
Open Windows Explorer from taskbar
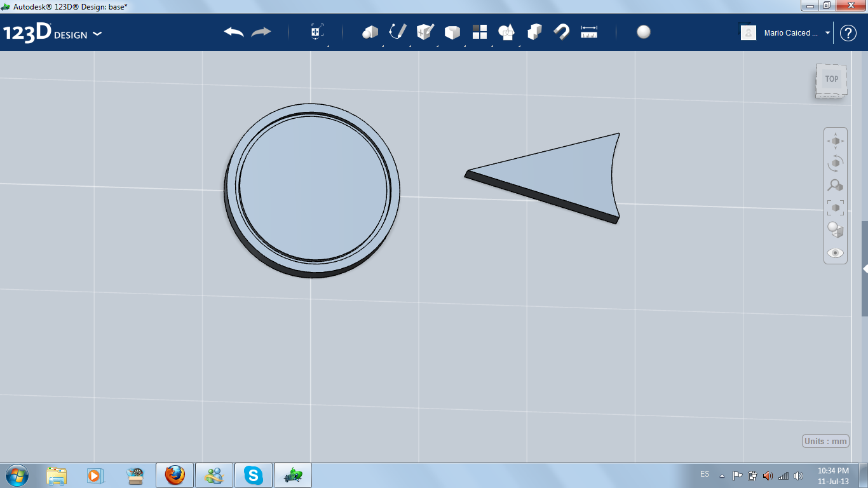pyautogui.click(x=57, y=475)
